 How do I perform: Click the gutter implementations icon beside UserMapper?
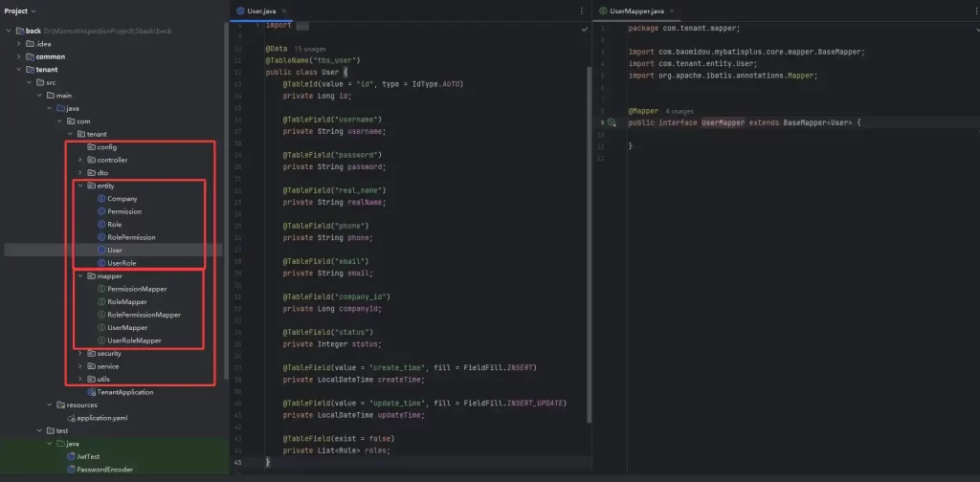612,123
